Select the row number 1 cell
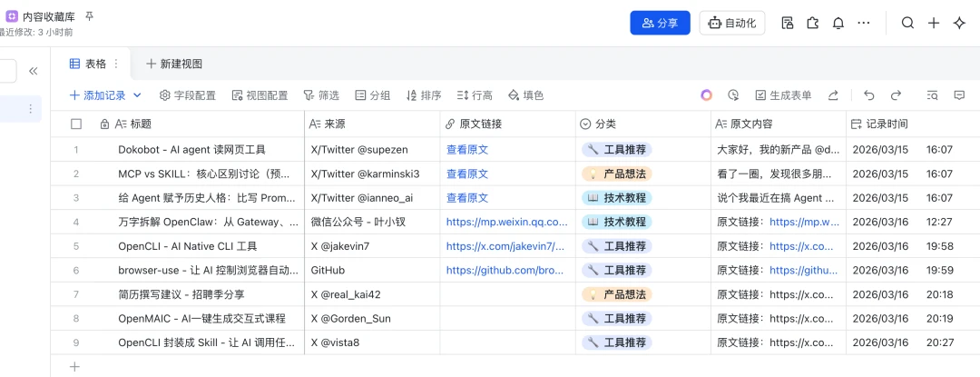This screenshot has width=980, height=377. click(x=76, y=149)
